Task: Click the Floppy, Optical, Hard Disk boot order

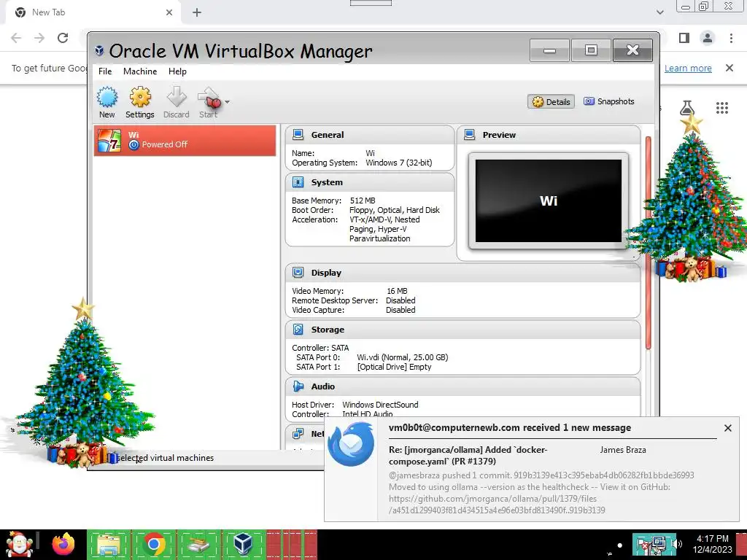Action: click(x=395, y=210)
